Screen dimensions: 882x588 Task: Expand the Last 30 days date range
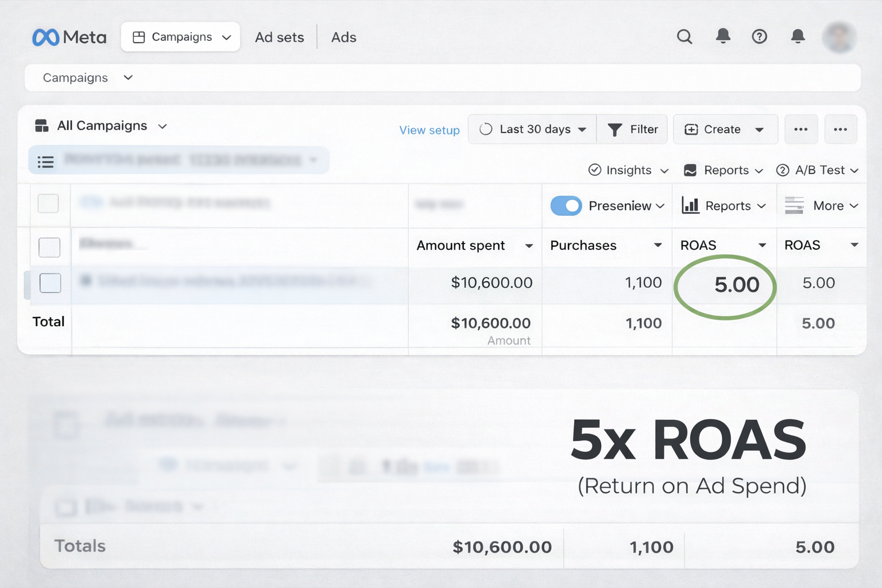click(x=532, y=129)
